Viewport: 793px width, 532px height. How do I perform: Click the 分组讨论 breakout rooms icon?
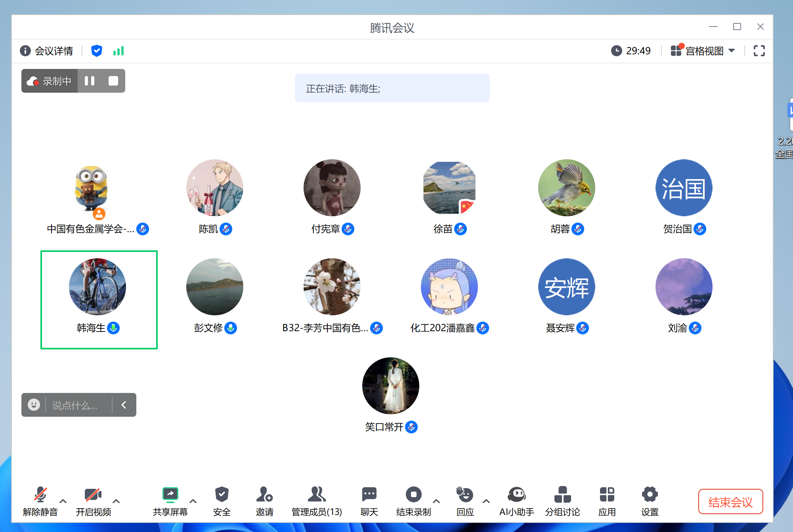coord(562,495)
